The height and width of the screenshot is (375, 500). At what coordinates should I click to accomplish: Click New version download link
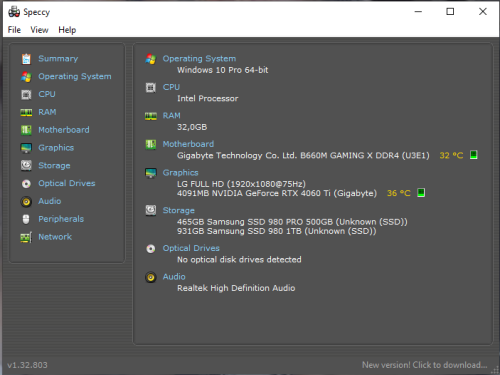pos(425,365)
